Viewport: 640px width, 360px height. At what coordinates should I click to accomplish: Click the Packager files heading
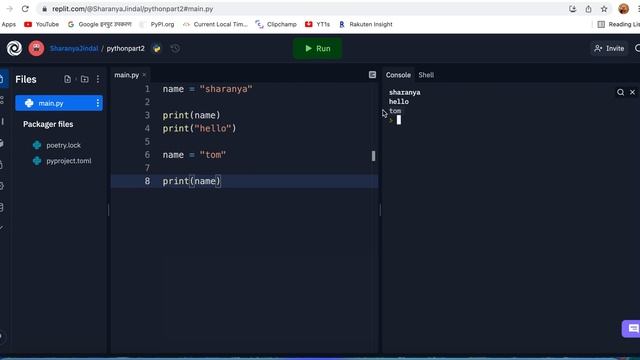point(48,124)
